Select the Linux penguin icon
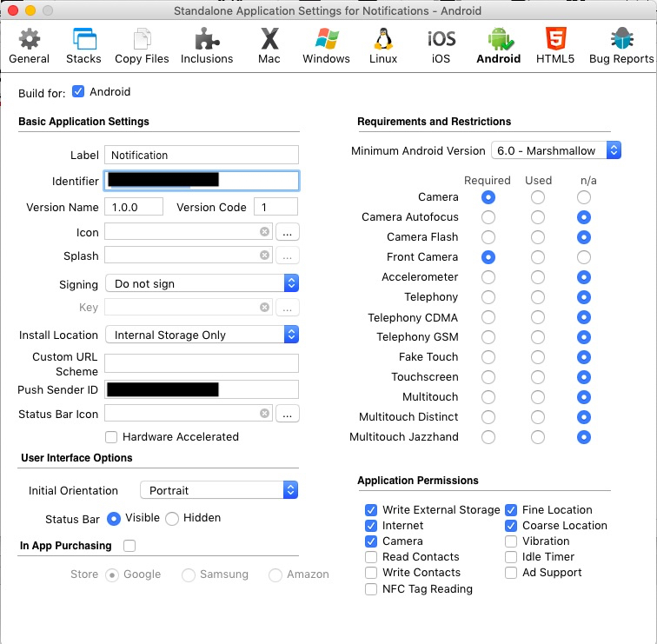657x644 pixels. (x=382, y=45)
